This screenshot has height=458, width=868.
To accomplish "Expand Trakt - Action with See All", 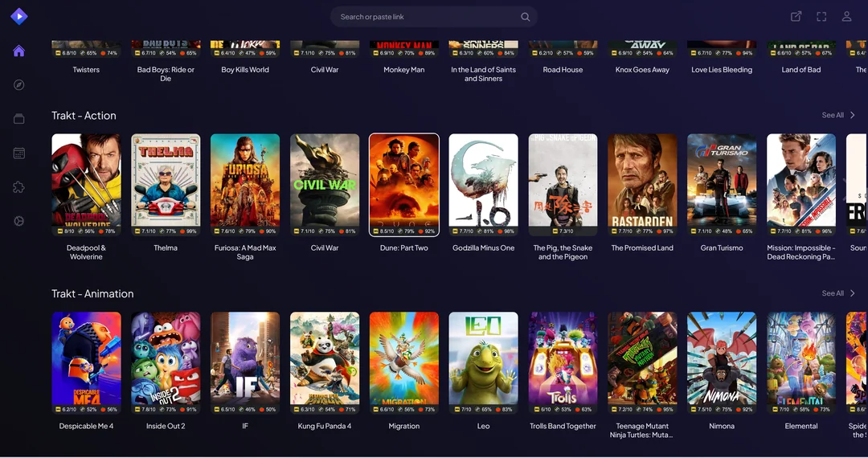I will tap(838, 115).
